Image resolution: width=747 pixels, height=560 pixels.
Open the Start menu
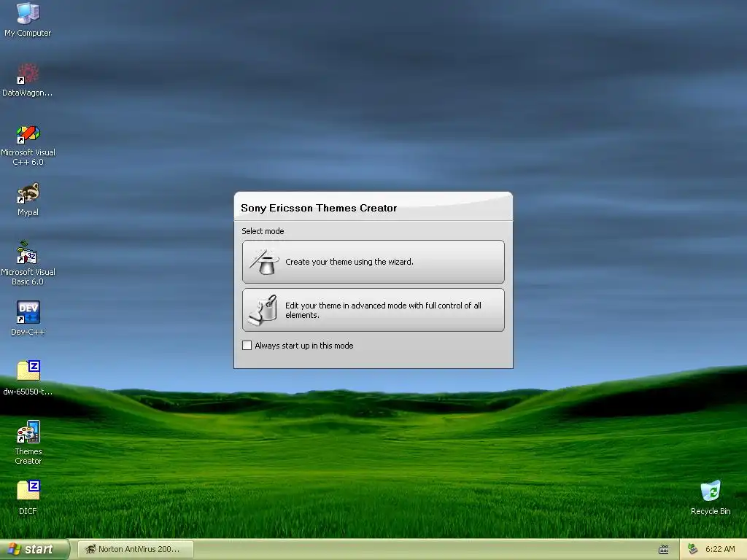(34, 549)
